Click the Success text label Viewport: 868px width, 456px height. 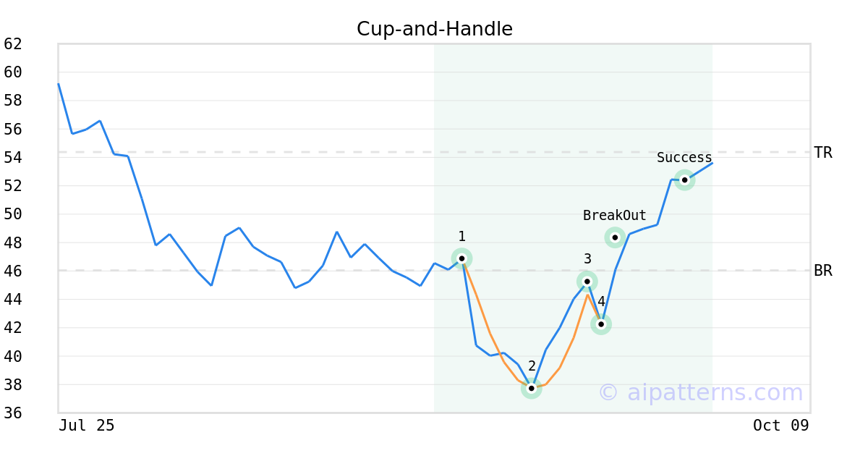point(684,158)
